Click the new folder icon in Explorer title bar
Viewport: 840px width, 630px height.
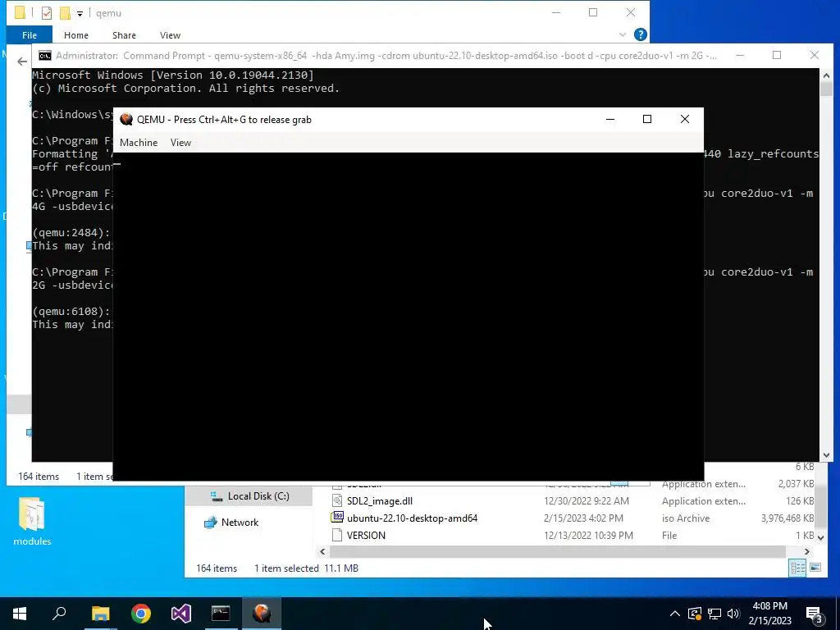[65, 13]
